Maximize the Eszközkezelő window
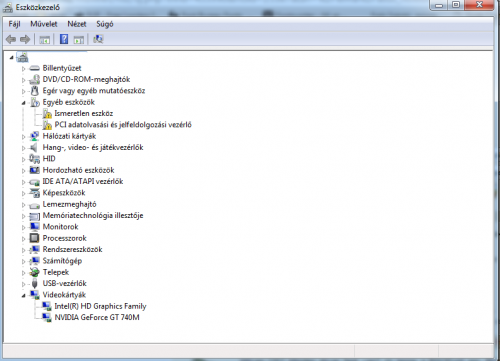The height and width of the screenshot is (361, 500). (456, 5)
